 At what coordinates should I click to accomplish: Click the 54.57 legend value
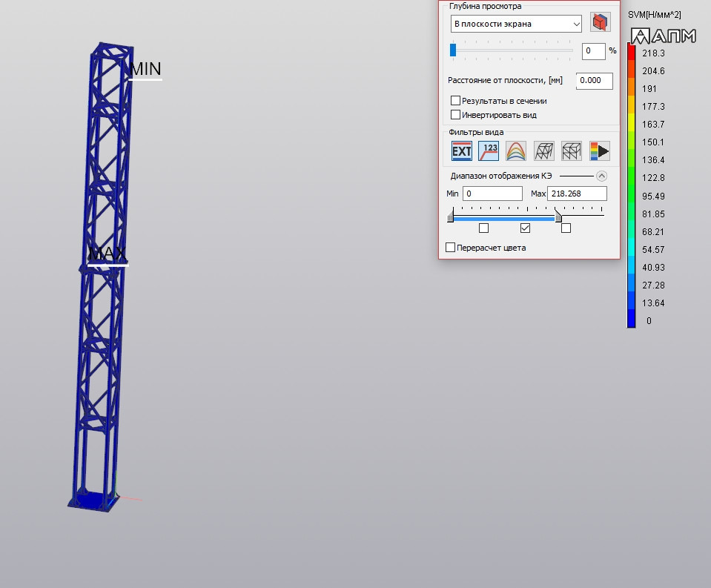[x=653, y=250]
